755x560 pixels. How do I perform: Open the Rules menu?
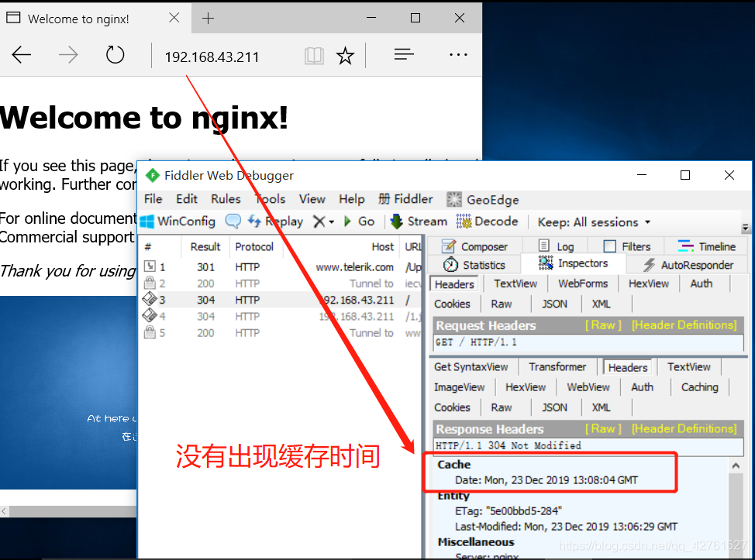(226, 199)
